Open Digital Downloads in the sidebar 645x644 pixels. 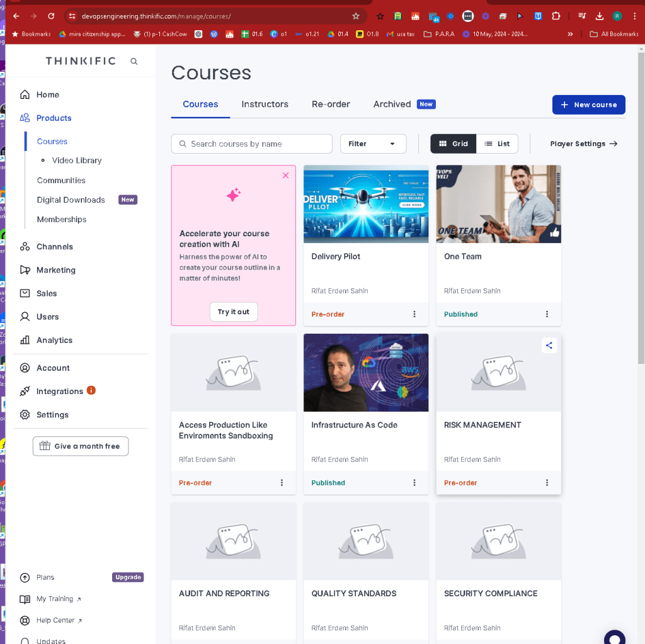(71, 200)
